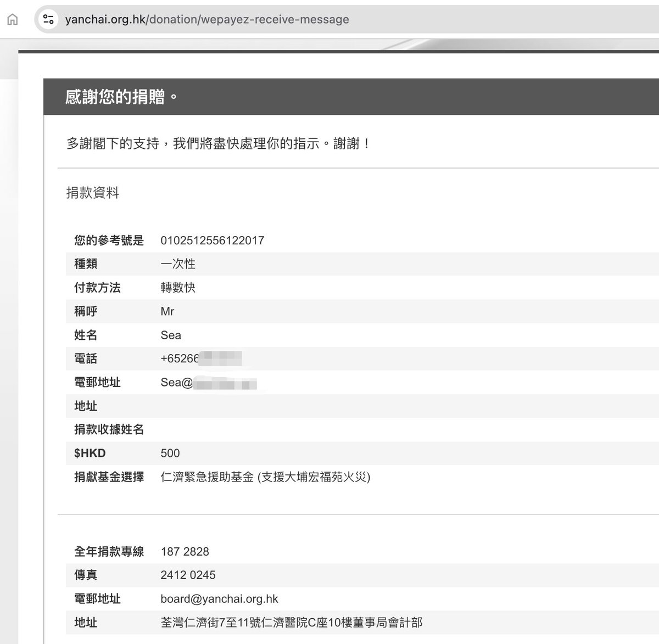Click the heading 感謝您的捐贈
This screenshot has height=644, width=659.
121,97
